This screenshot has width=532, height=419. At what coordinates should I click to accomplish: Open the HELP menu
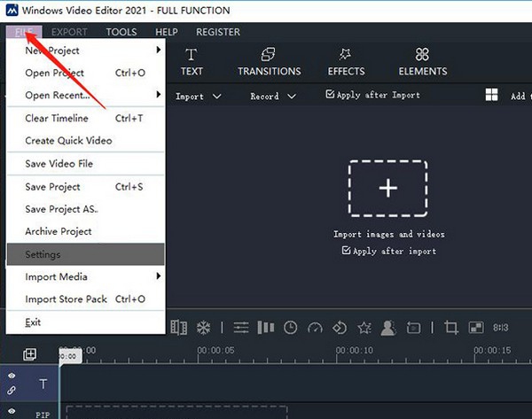(x=167, y=32)
